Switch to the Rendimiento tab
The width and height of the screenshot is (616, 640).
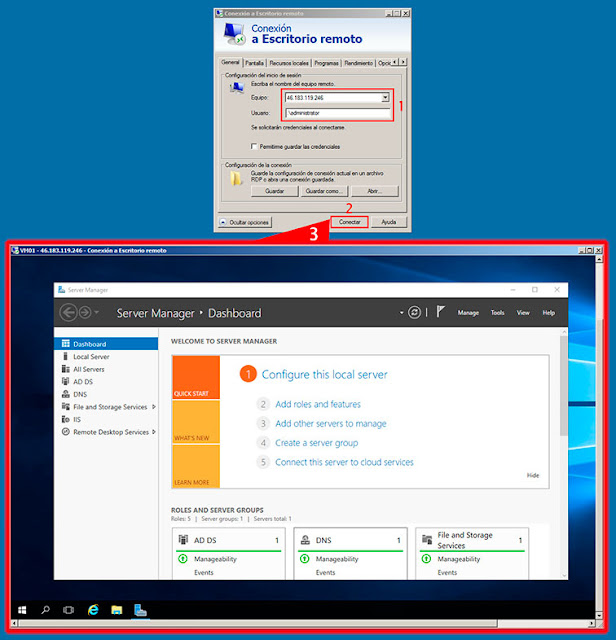pyautogui.click(x=358, y=63)
